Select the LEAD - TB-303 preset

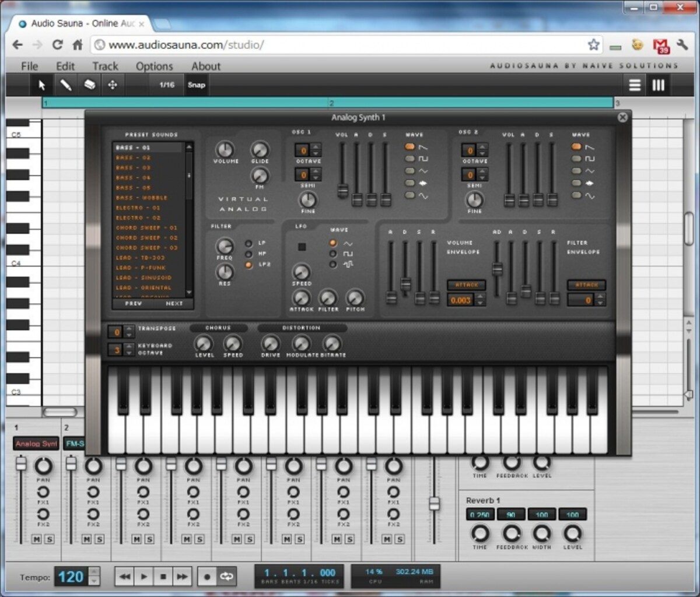(140, 258)
